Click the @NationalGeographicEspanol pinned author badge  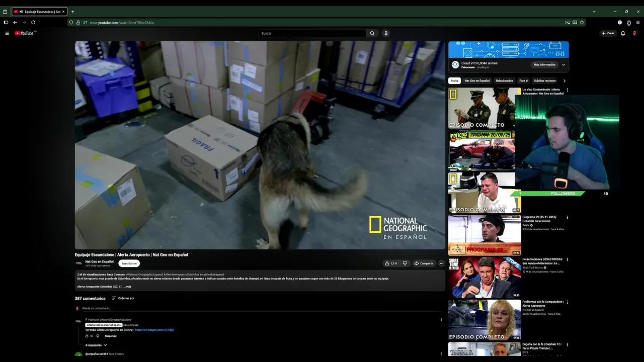[104, 325]
